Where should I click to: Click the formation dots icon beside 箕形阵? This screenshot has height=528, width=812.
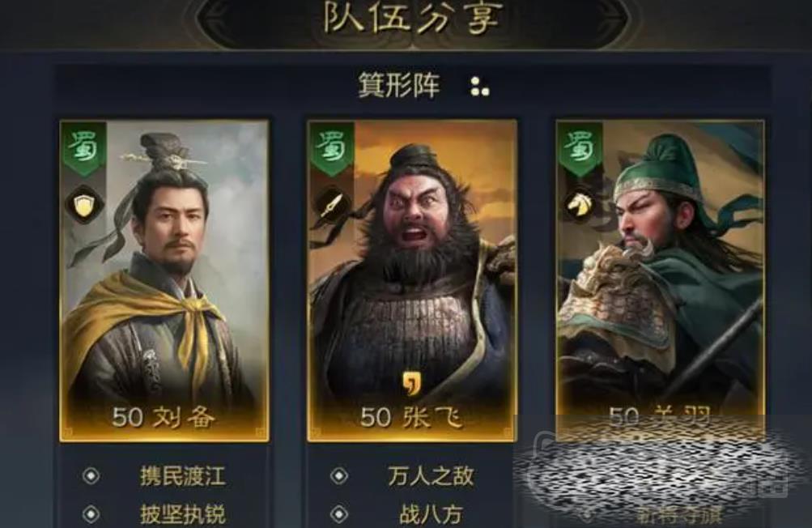click(x=479, y=87)
